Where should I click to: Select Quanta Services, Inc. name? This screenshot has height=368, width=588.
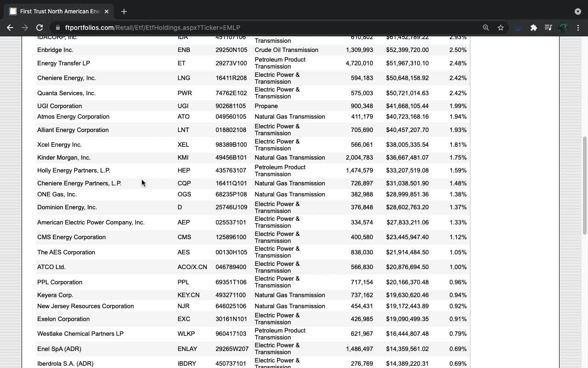coord(67,93)
